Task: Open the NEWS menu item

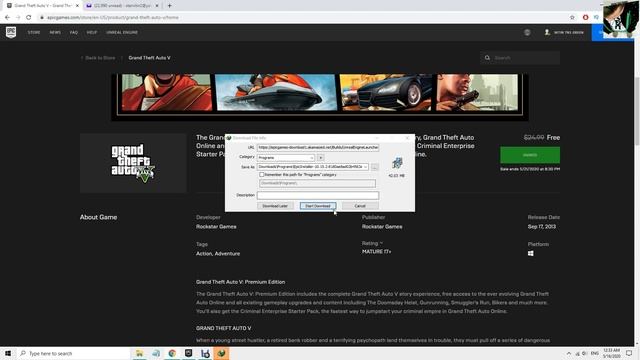Action: click(x=55, y=32)
